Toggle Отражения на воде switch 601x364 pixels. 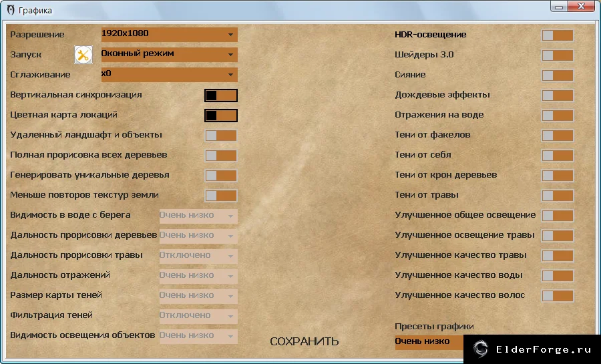pos(558,116)
